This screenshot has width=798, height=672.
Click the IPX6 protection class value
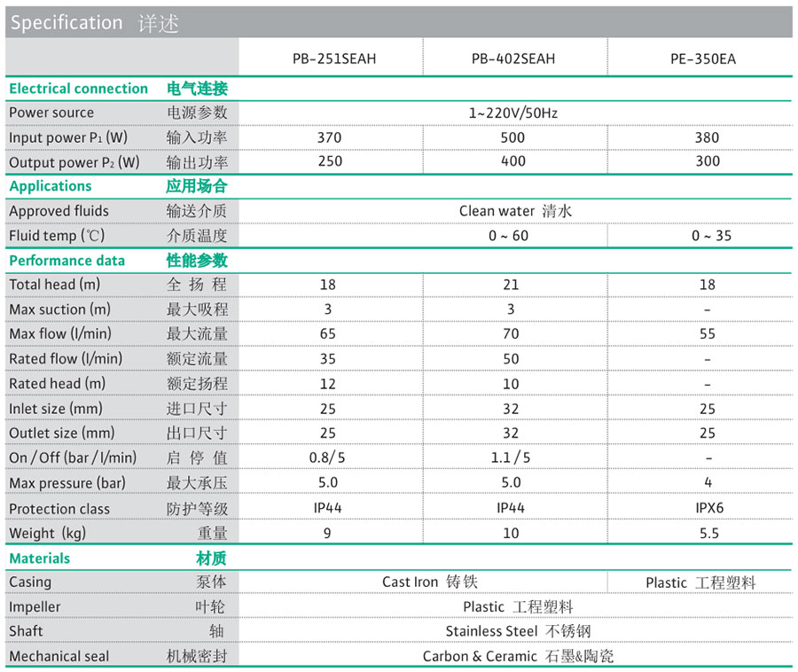(x=708, y=508)
